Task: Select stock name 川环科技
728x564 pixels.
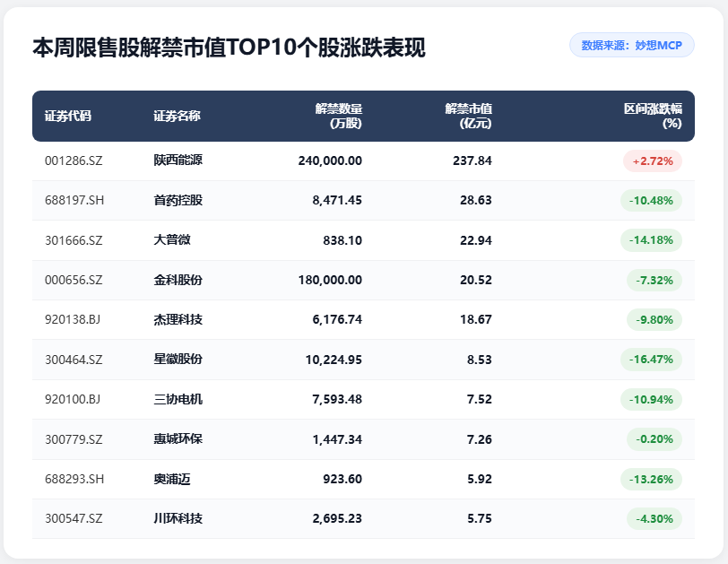Action: point(178,518)
